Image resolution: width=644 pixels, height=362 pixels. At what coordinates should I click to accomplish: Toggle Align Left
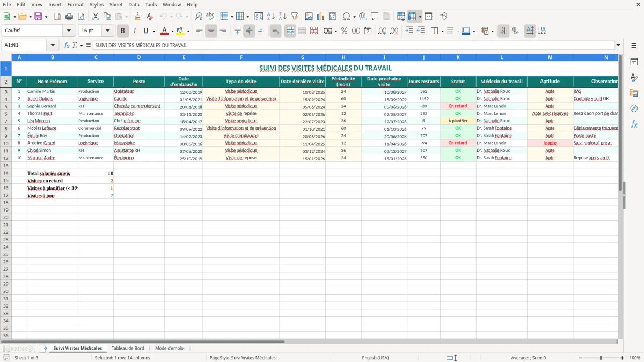click(199, 31)
